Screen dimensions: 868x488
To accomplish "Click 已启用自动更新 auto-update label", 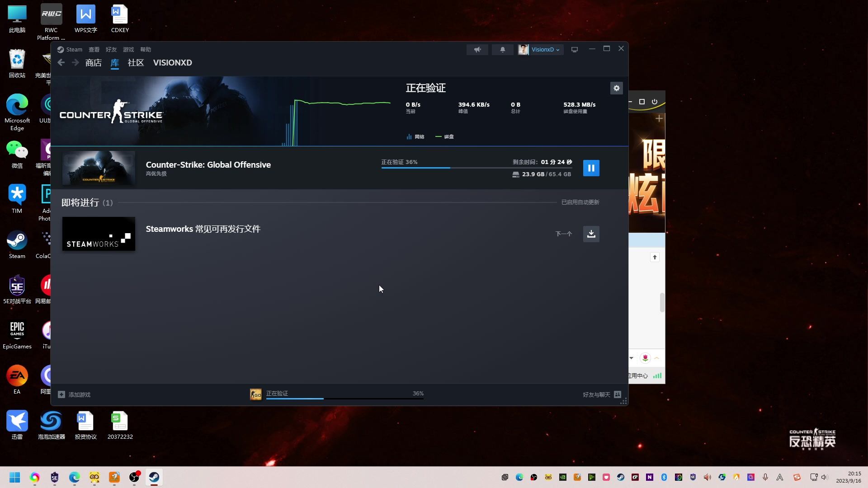I will tap(580, 202).
